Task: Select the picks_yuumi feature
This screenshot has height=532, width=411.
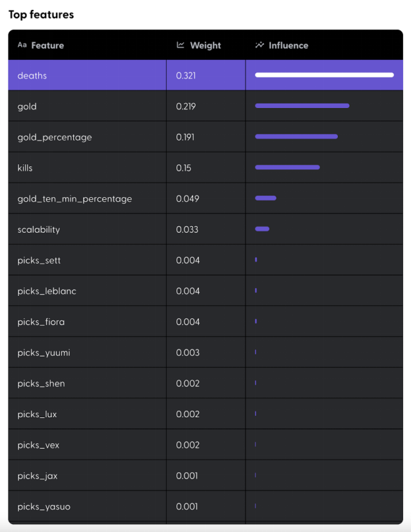Action: (43, 353)
